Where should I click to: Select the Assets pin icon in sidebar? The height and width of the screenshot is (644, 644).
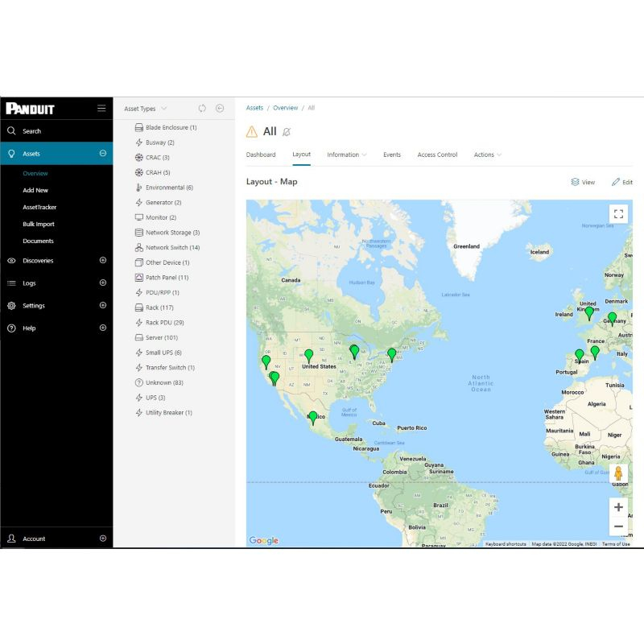[11, 154]
